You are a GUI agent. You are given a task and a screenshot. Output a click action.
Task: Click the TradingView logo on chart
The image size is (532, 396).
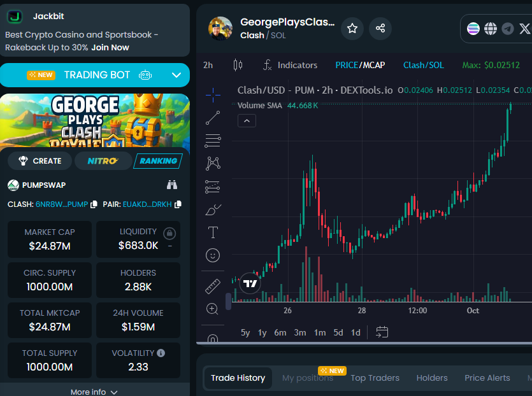[x=250, y=283]
